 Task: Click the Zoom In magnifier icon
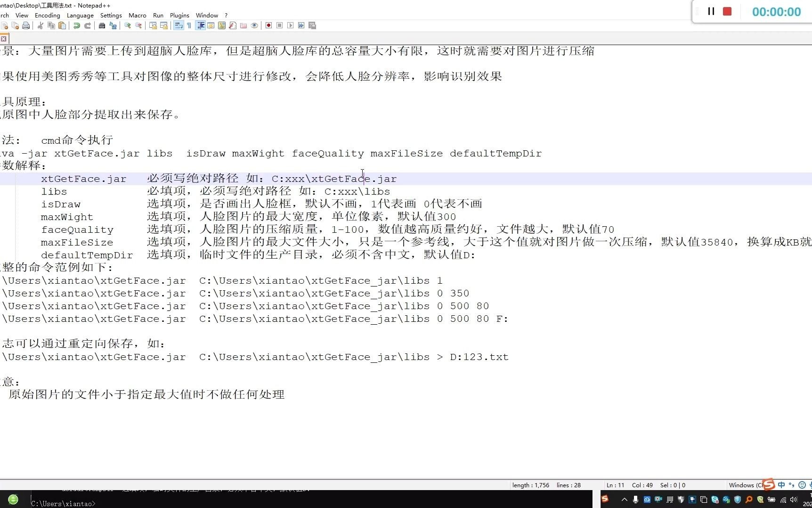pyautogui.click(x=127, y=25)
